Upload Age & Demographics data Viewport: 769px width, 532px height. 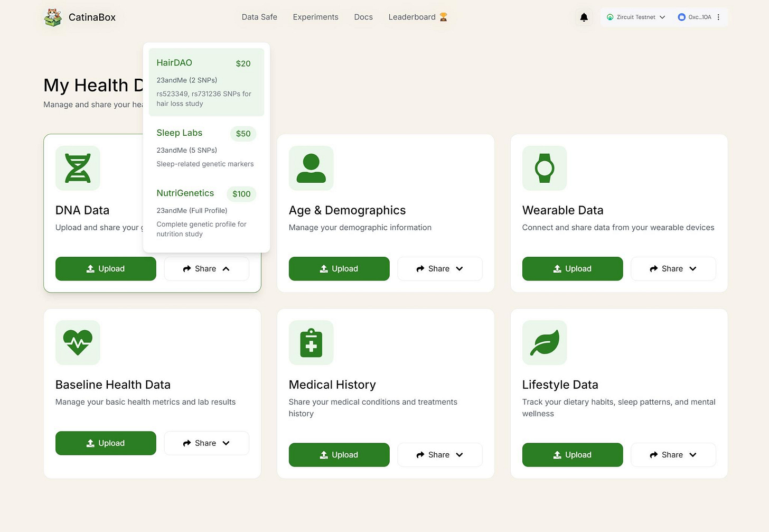click(339, 269)
